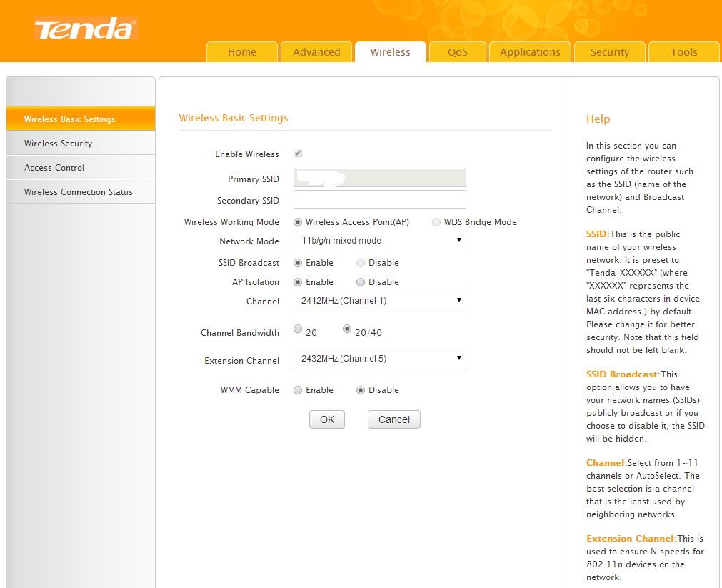
Task: Click the Primary SSID field
Action: [x=380, y=178]
